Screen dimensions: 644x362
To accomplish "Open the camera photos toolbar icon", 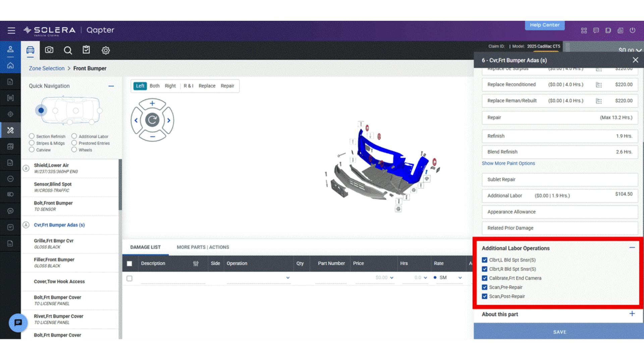I will click(49, 50).
